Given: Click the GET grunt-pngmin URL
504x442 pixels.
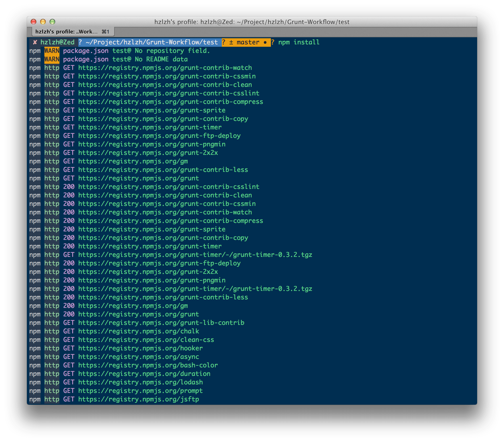Looking at the screenshot, I should 152,144.
